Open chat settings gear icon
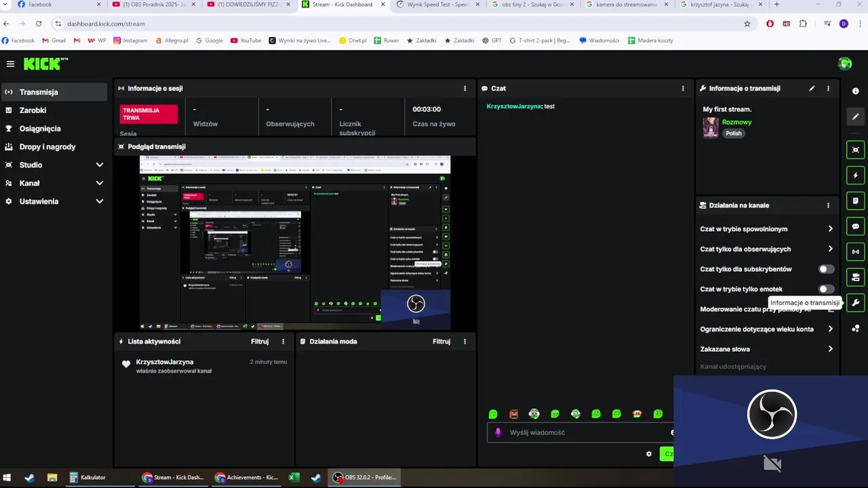 click(649, 454)
